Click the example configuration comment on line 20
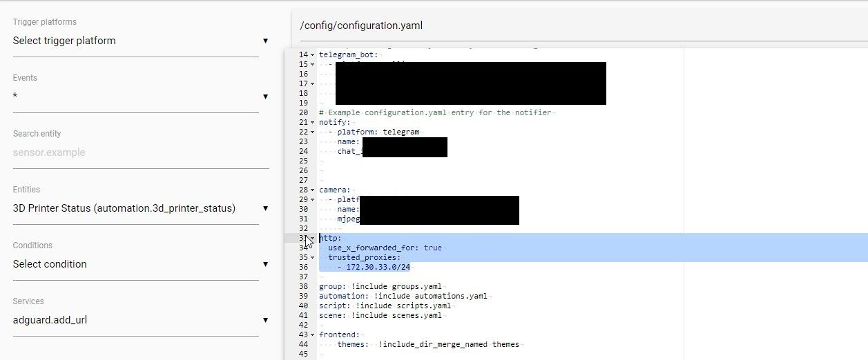The width and height of the screenshot is (868, 360). click(435, 112)
